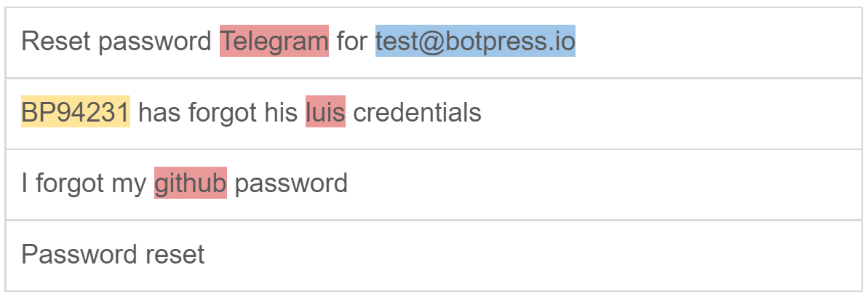Click "forgot" in the github utterance
868x297 pixels.
pos(69,183)
